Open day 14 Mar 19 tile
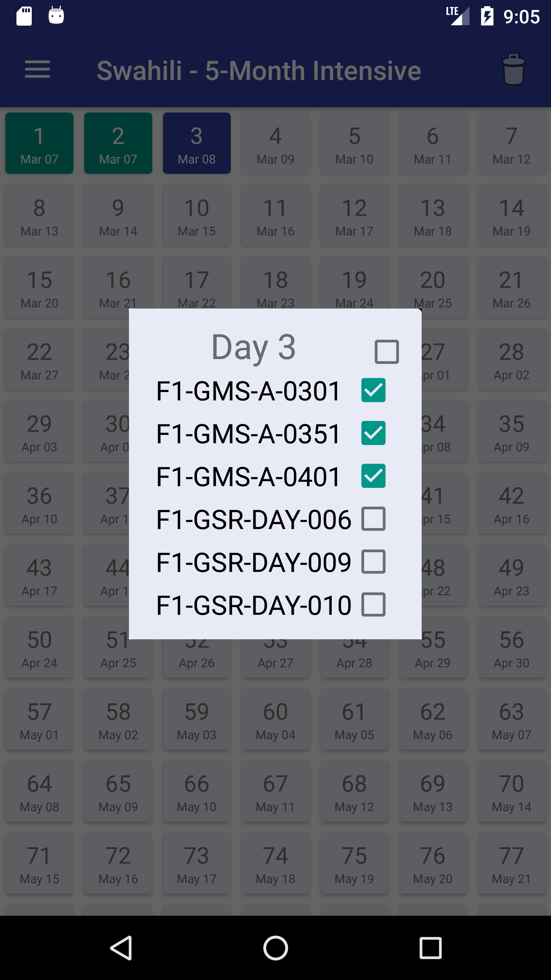Viewport: 551px width, 980px height. point(511,215)
